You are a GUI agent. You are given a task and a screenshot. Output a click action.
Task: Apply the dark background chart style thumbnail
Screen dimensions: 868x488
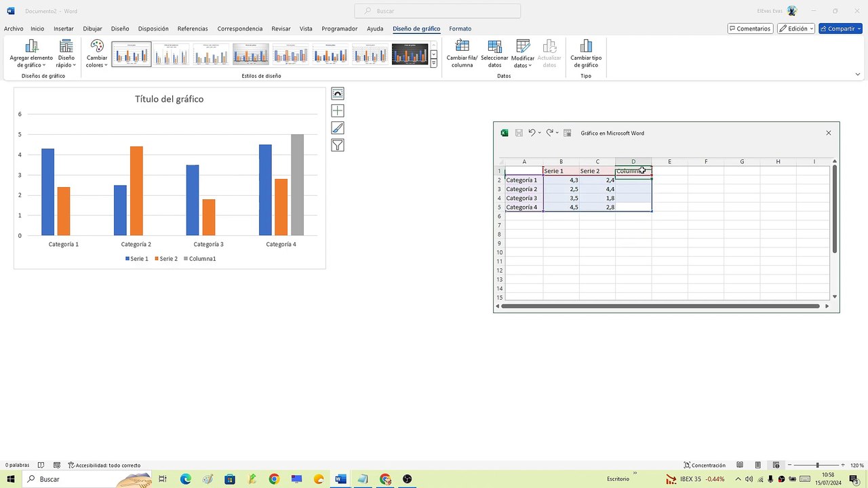coord(410,54)
